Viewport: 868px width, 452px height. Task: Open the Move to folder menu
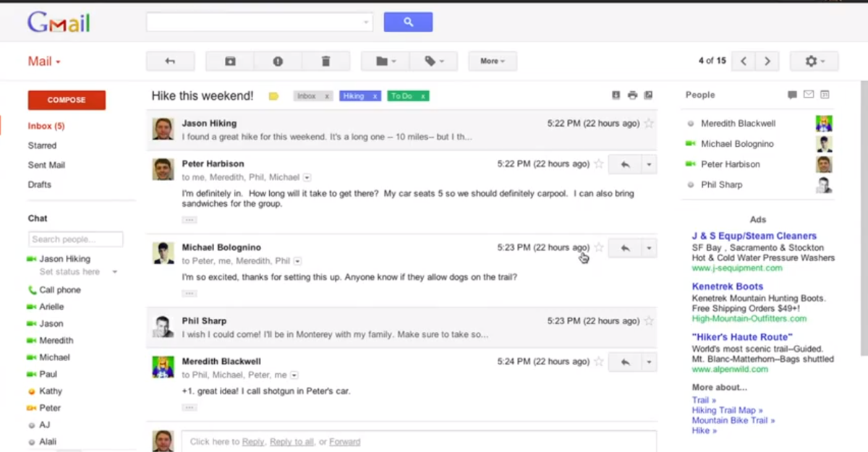pyautogui.click(x=386, y=61)
